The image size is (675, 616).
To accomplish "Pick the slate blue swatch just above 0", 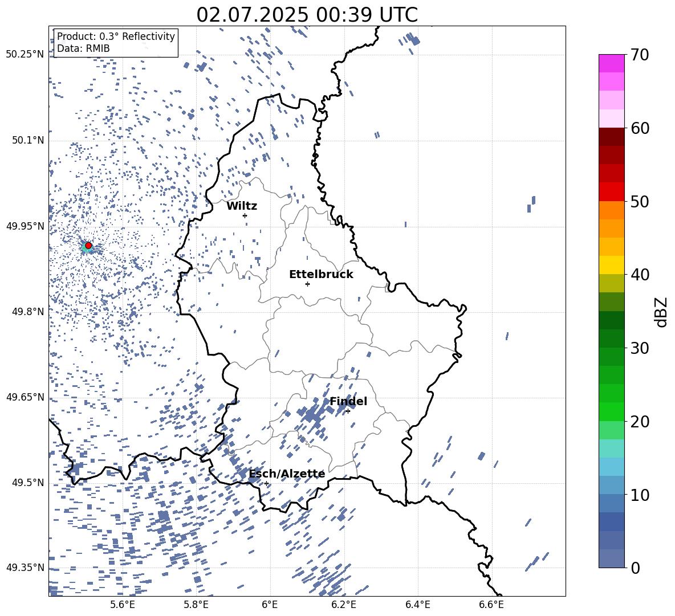I will coord(611,558).
